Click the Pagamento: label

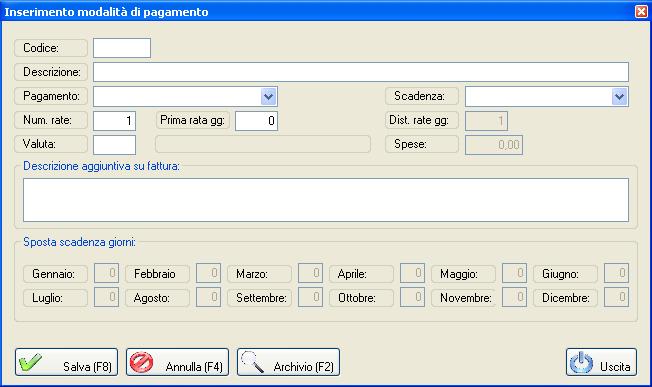[51, 96]
